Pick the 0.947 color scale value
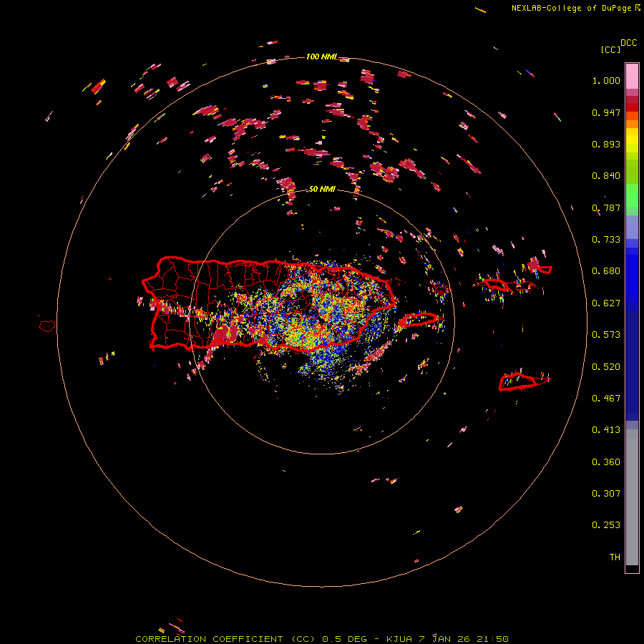Viewport: 644px width, 644px height. 606,112
